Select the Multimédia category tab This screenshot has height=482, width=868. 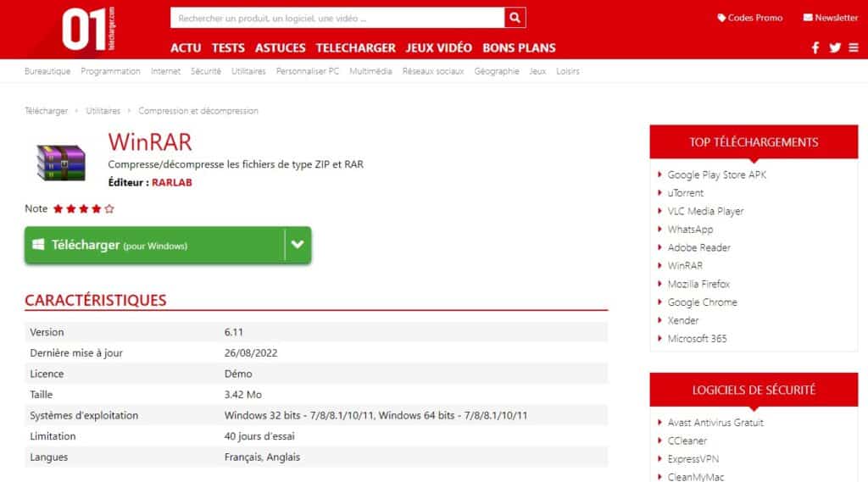click(370, 71)
